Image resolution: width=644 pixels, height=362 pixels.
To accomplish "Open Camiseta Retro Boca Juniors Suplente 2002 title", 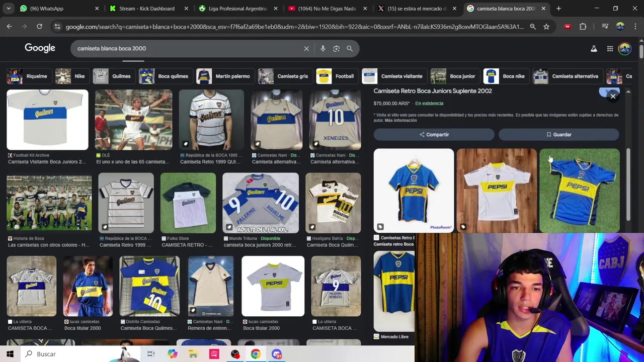I will coord(433,91).
